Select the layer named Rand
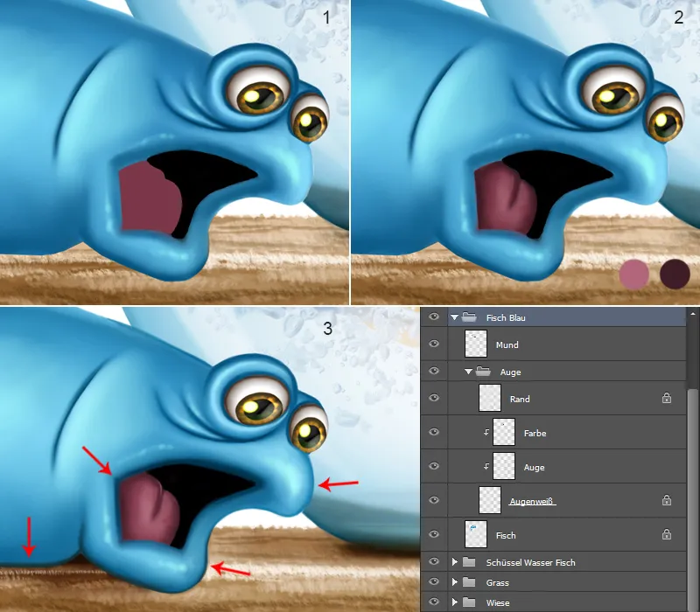The height and width of the screenshot is (612, 700). point(520,400)
